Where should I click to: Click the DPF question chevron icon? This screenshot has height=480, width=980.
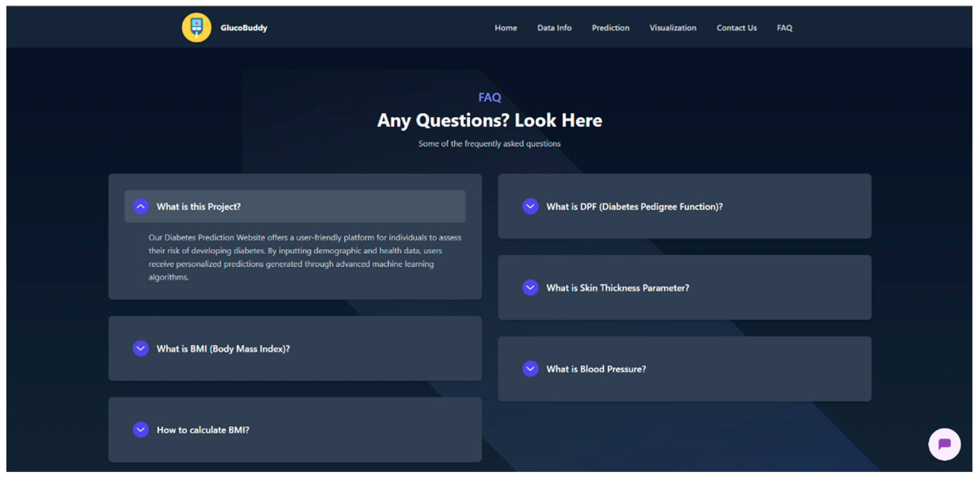click(x=530, y=206)
